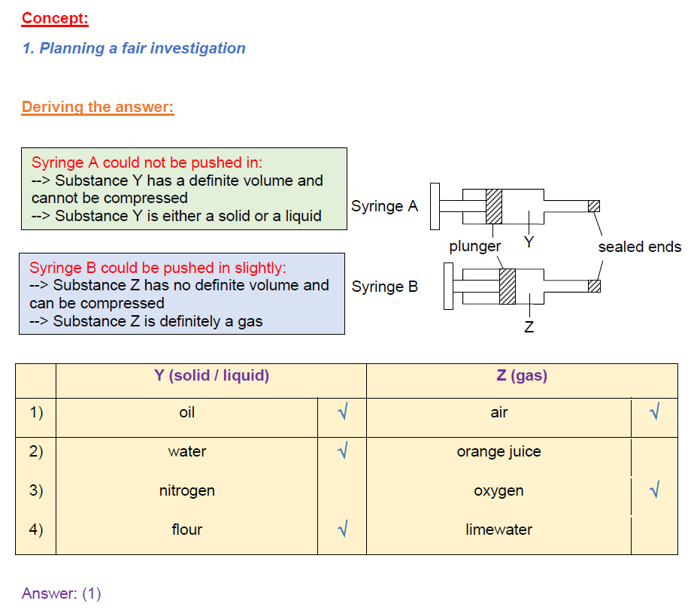
Task: Select the Y (solid / liquid) column header
Action: pos(211,375)
